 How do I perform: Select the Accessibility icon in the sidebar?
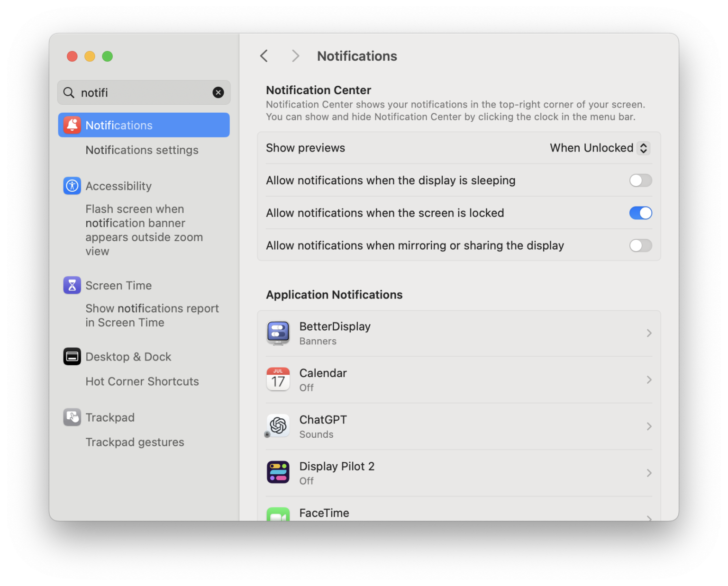tap(72, 186)
